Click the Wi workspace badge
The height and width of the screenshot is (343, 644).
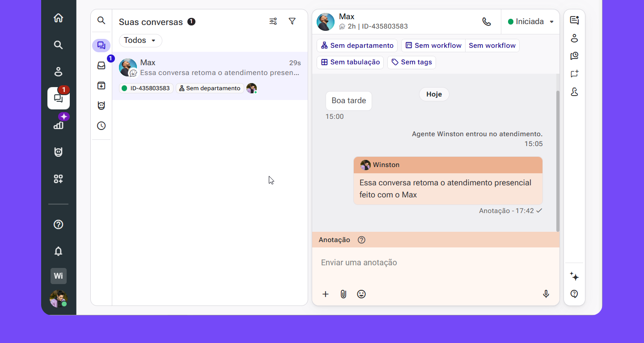click(59, 276)
